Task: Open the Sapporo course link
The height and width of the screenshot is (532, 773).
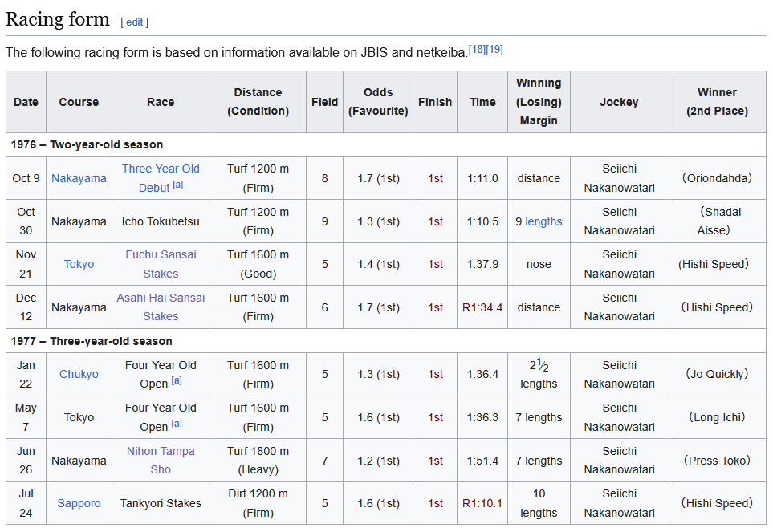Action: (79, 503)
